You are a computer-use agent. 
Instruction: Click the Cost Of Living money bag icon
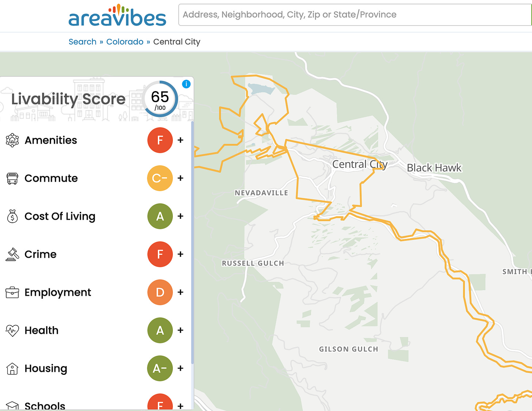12,216
